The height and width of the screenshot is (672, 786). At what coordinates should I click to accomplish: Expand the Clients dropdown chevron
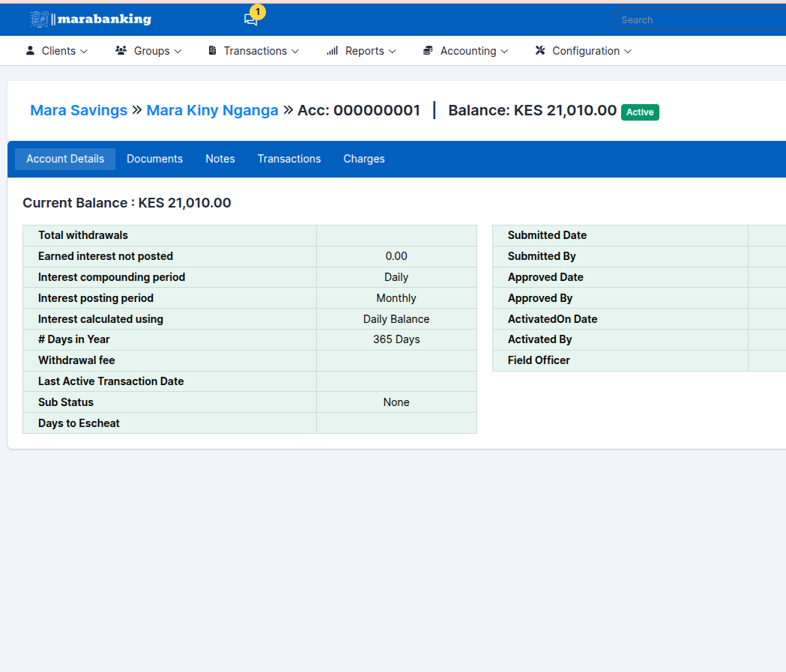84,52
